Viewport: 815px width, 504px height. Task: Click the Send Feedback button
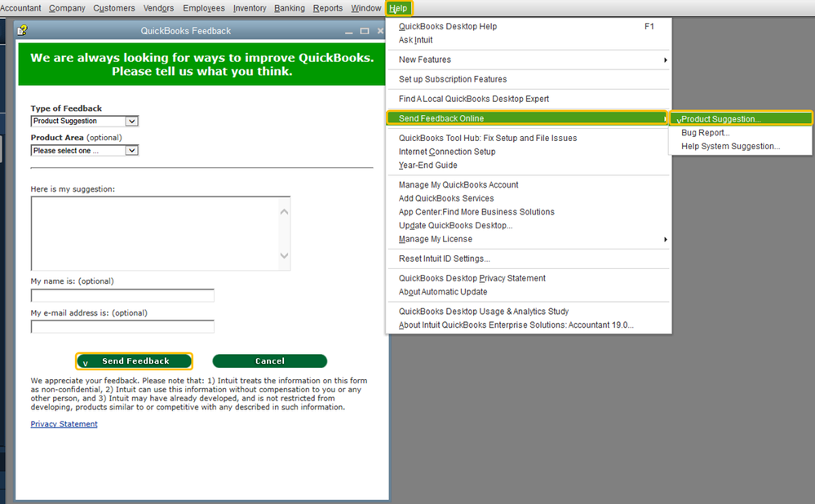tap(134, 360)
